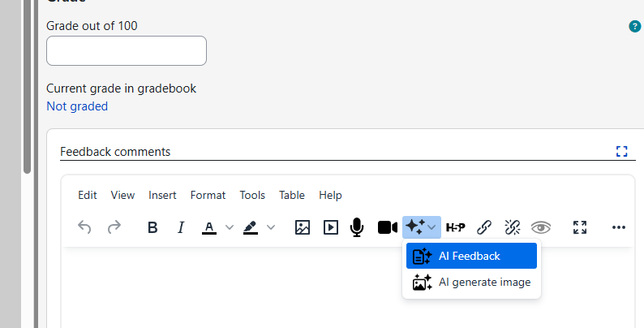Toggle bold formatting
Screen dimensions: 644x328
click(x=152, y=227)
